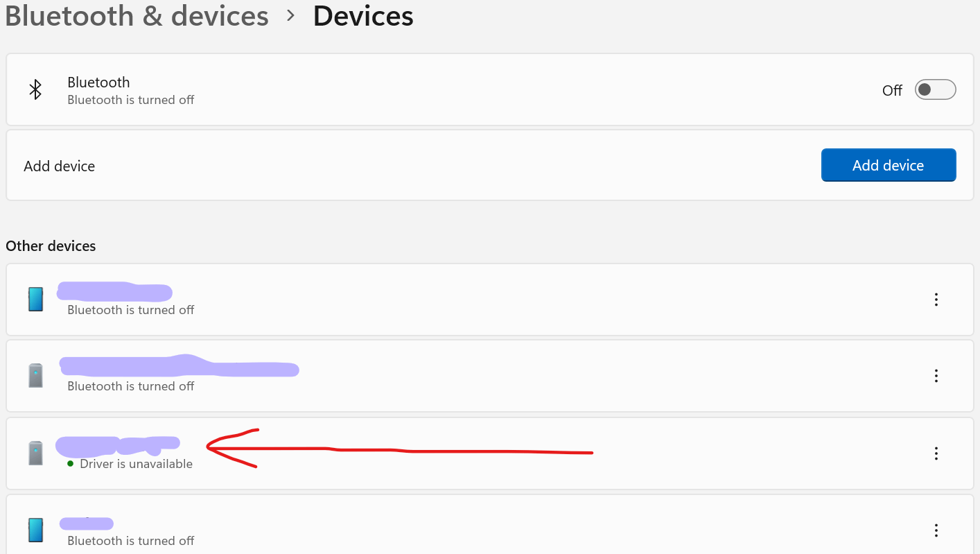
Task: Select the first device row under Other devices
Action: pyautogui.click(x=485, y=299)
